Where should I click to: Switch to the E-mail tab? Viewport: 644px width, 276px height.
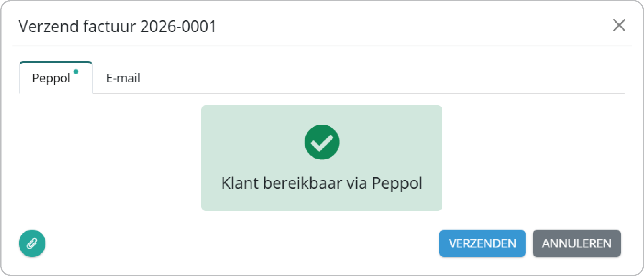[123, 78]
